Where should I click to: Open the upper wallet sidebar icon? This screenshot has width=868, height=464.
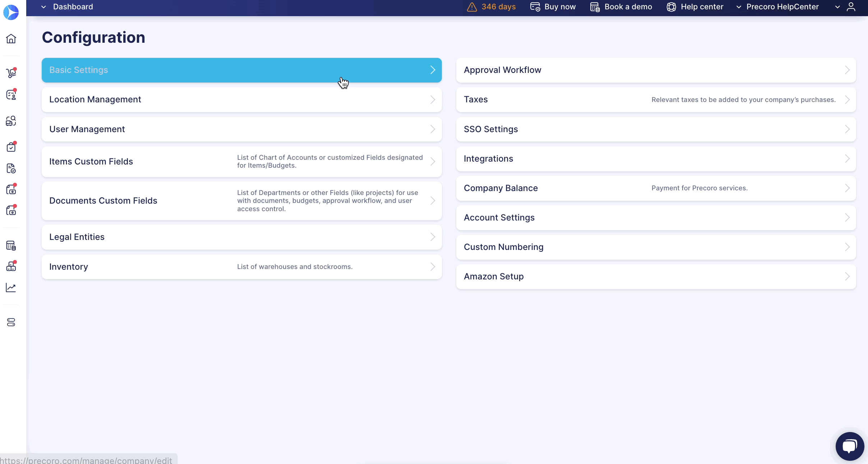[x=11, y=189]
